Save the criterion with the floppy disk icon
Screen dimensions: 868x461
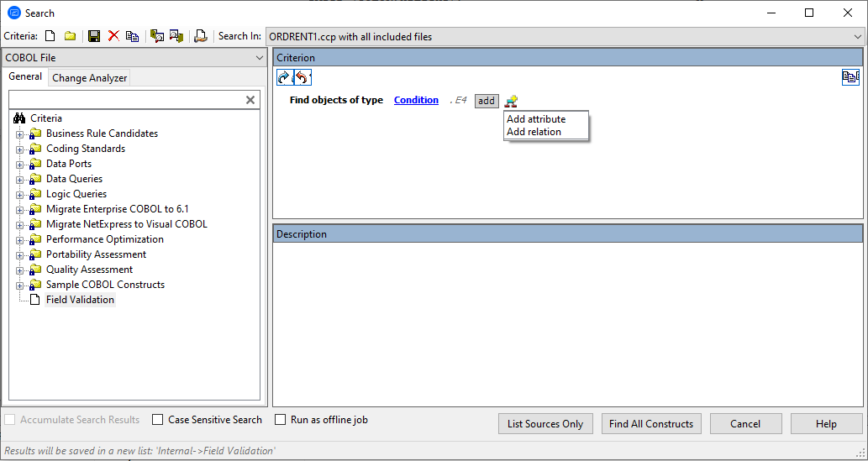coord(94,36)
